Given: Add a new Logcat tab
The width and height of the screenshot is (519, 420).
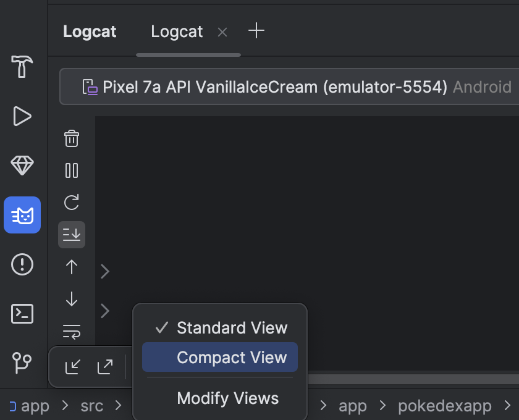Looking at the screenshot, I should click(x=256, y=31).
